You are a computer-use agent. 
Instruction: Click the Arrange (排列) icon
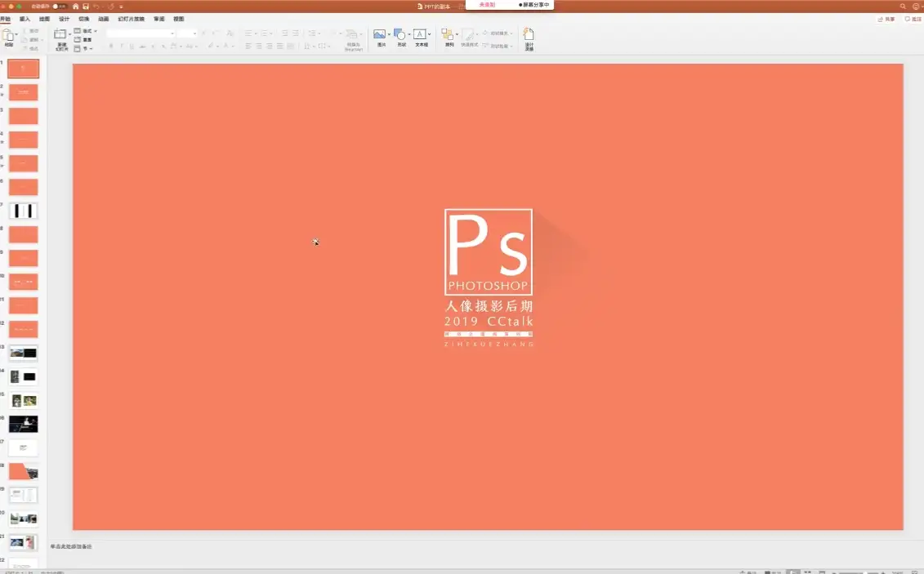pos(448,35)
